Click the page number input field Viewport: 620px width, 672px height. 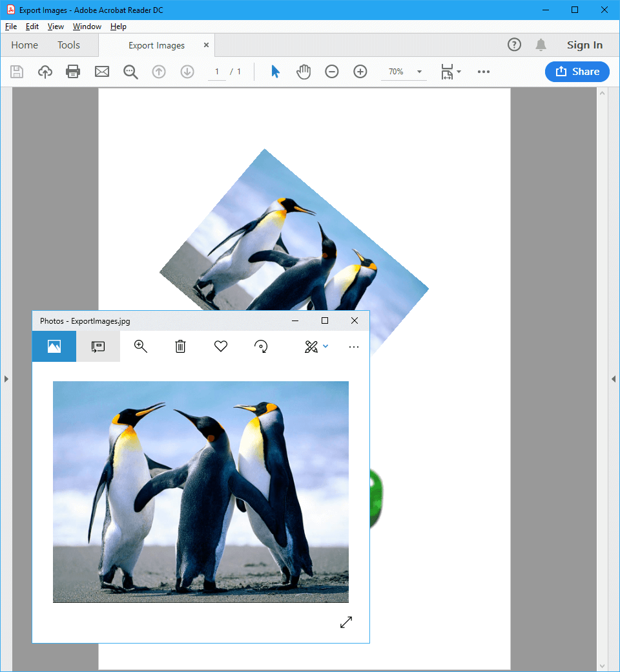[217, 72]
